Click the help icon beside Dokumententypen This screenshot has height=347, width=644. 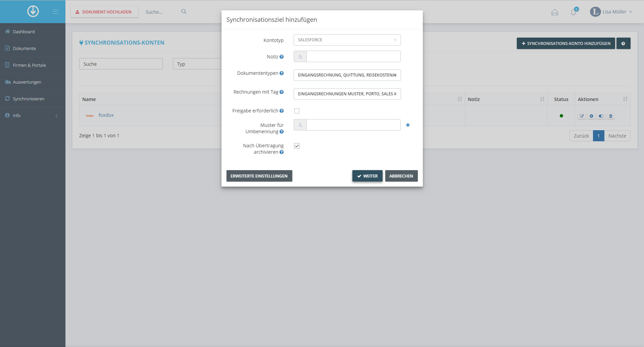click(282, 73)
